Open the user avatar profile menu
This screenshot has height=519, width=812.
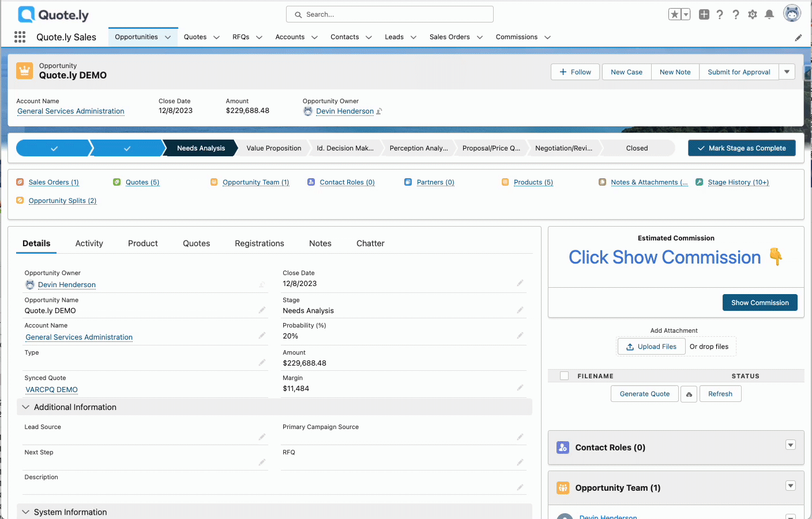click(x=792, y=13)
